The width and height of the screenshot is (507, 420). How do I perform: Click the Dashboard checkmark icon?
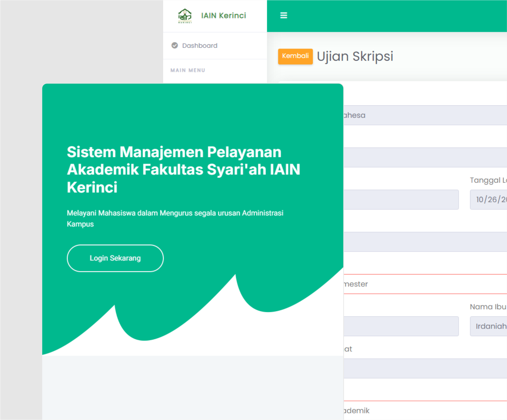[175, 46]
